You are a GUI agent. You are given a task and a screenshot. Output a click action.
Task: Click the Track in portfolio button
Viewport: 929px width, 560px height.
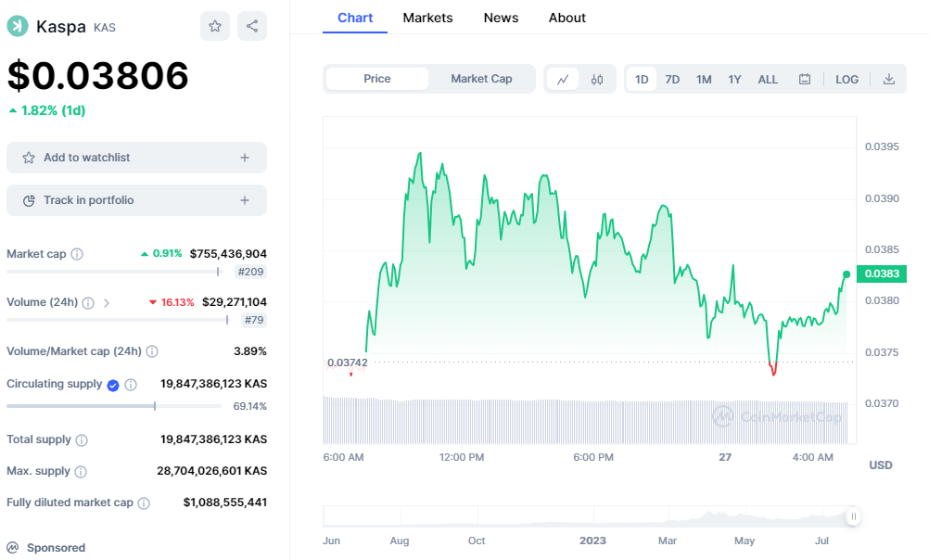coord(137,200)
